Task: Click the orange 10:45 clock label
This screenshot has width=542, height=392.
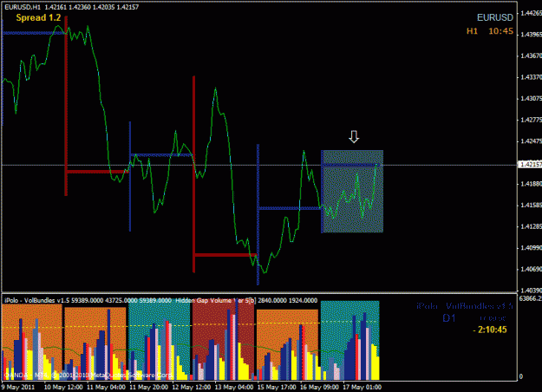Action: click(501, 31)
